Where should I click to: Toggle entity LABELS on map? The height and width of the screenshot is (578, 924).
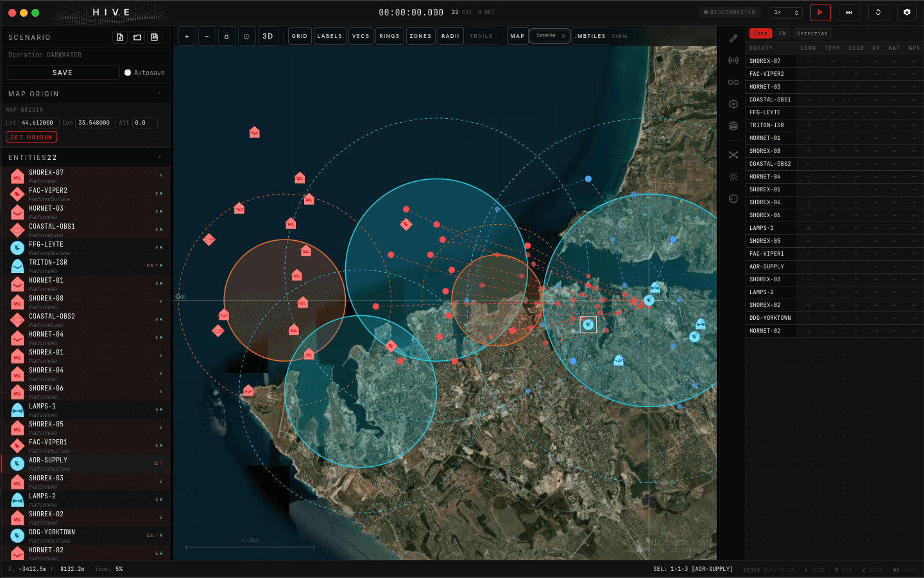tap(330, 36)
